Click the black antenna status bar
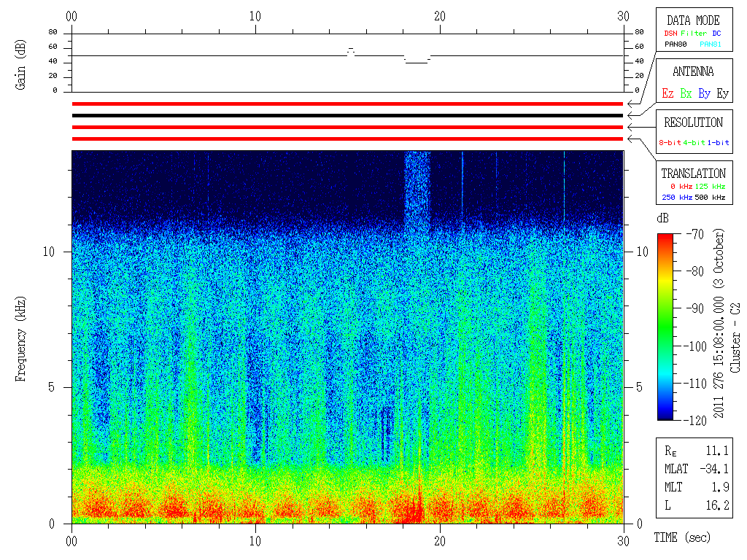Viewport: 747px width, 560px height. point(347,115)
